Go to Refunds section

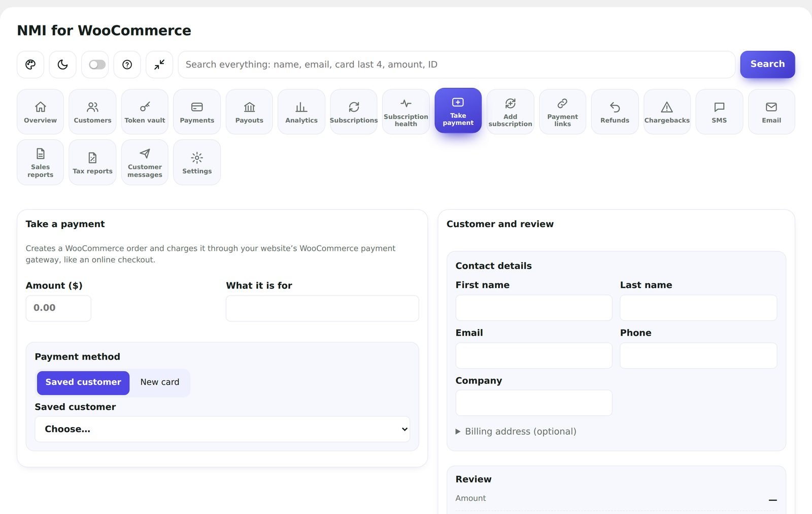615,112
